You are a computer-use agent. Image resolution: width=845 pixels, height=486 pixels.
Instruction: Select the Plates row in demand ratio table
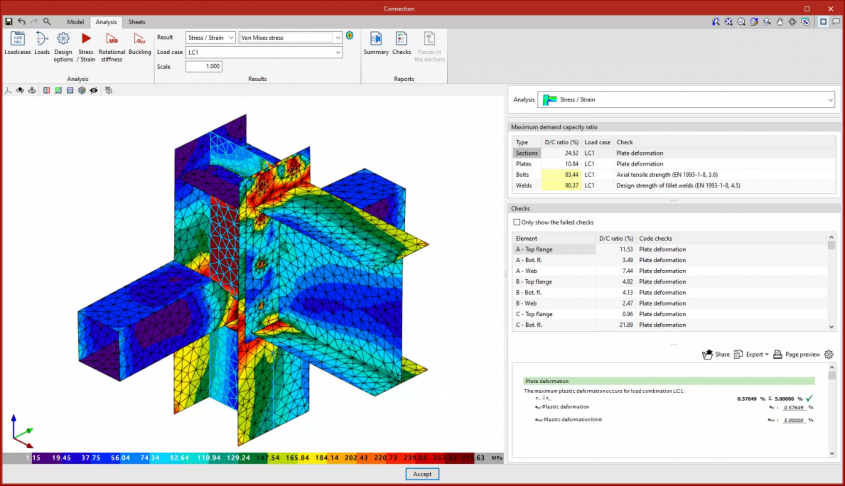pos(674,164)
